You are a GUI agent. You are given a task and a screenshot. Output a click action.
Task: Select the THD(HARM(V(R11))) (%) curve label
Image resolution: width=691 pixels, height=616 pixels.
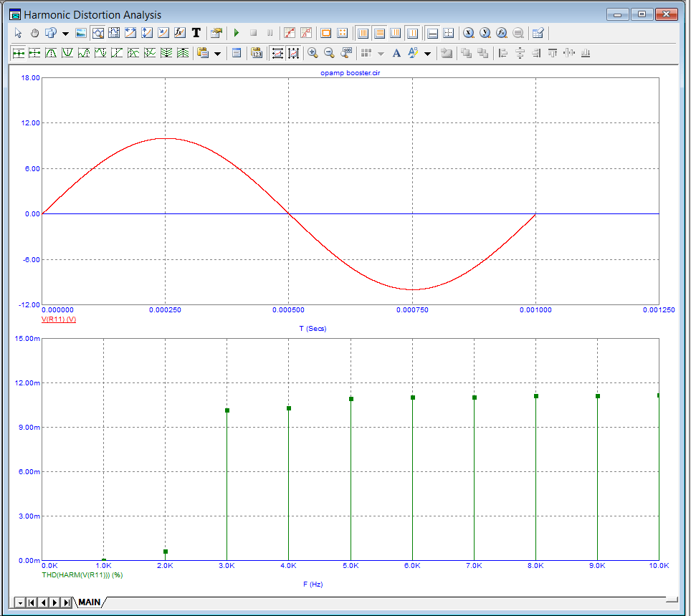coord(82,575)
